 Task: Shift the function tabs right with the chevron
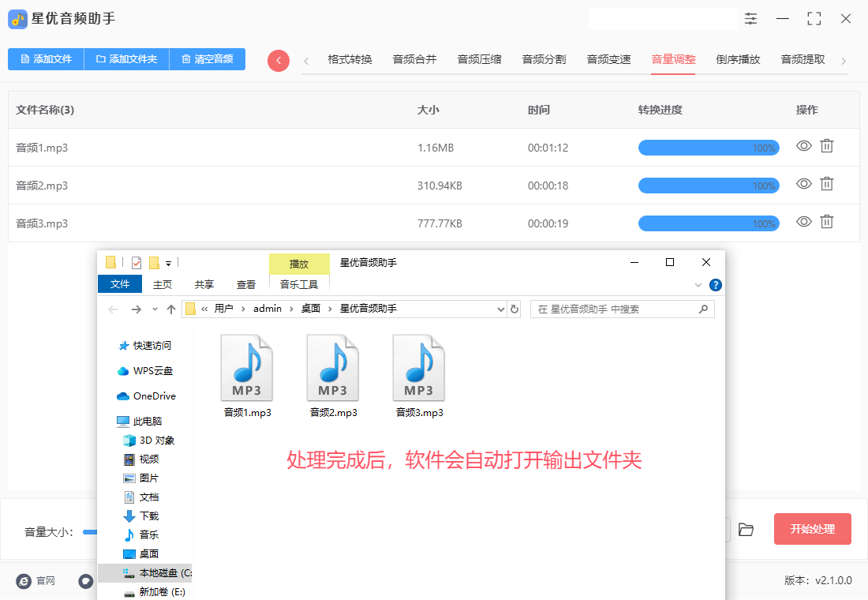tap(844, 61)
